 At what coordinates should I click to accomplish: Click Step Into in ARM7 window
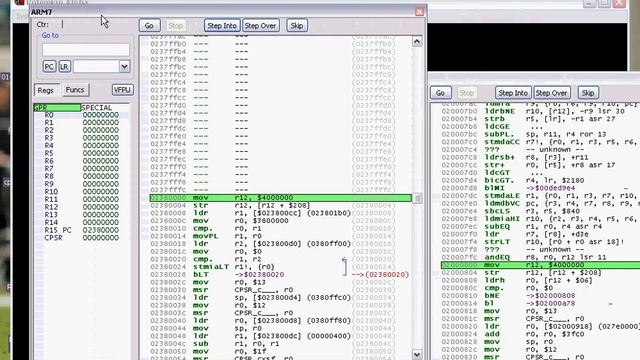(222, 26)
